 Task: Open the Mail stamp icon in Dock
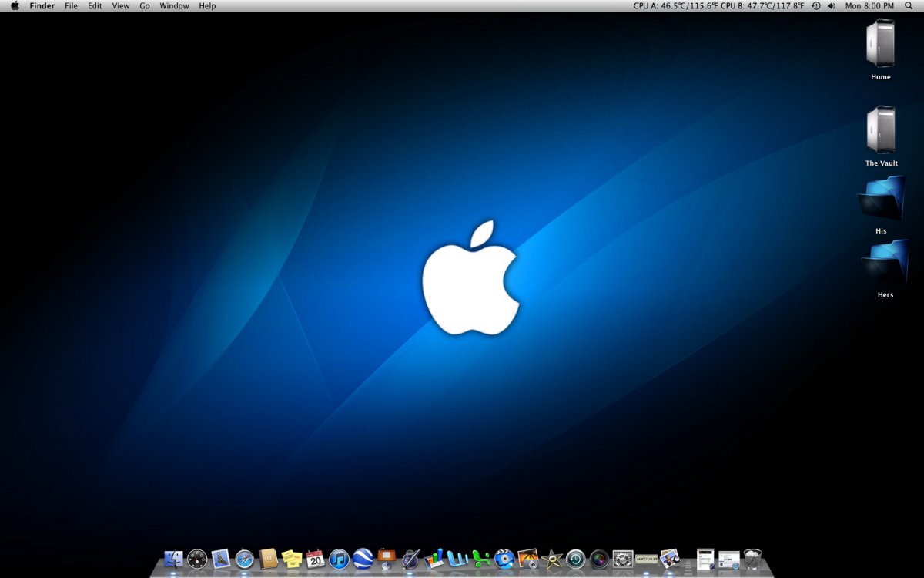click(x=221, y=559)
